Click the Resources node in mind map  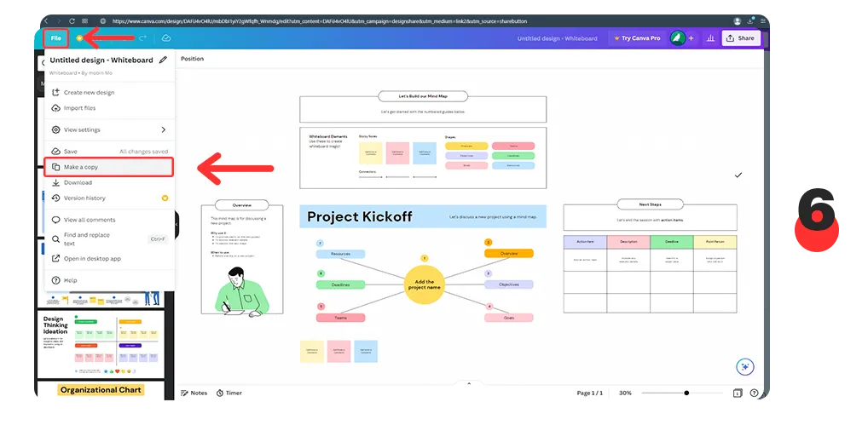pyautogui.click(x=340, y=254)
